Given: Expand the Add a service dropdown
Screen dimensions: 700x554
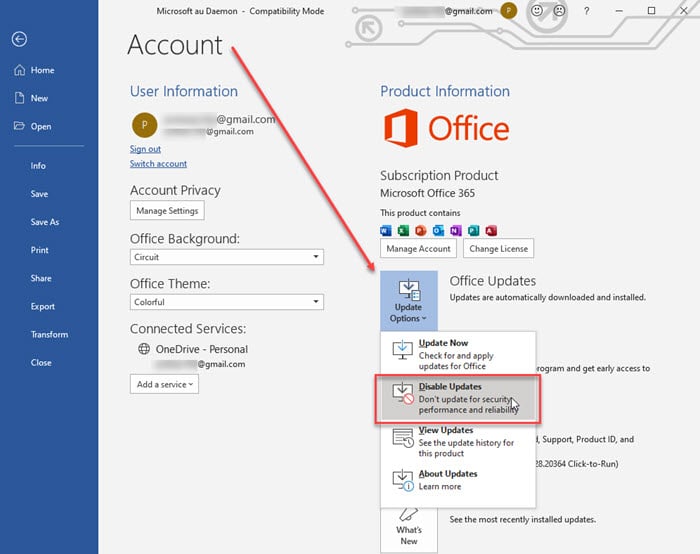Looking at the screenshot, I should click(164, 384).
